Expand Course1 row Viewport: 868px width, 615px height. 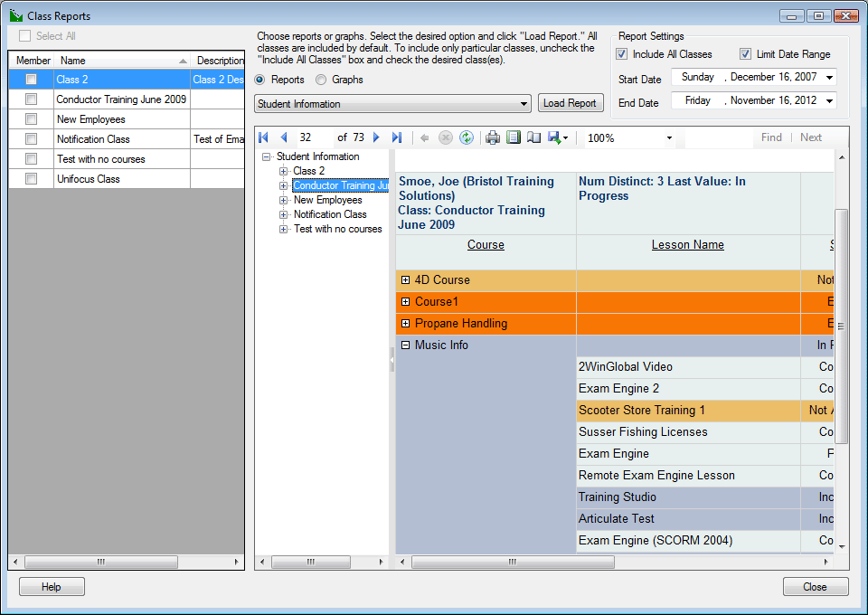coord(405,302)
